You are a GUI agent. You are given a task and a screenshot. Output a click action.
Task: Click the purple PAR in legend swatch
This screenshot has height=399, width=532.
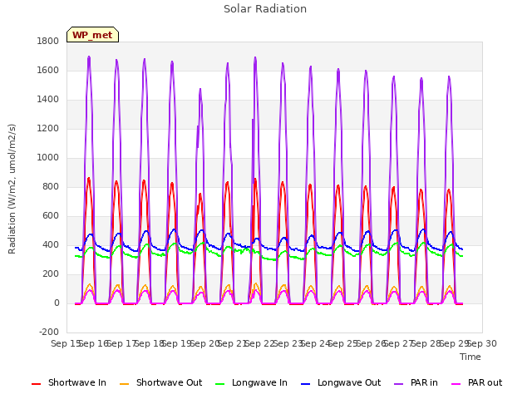399,384
